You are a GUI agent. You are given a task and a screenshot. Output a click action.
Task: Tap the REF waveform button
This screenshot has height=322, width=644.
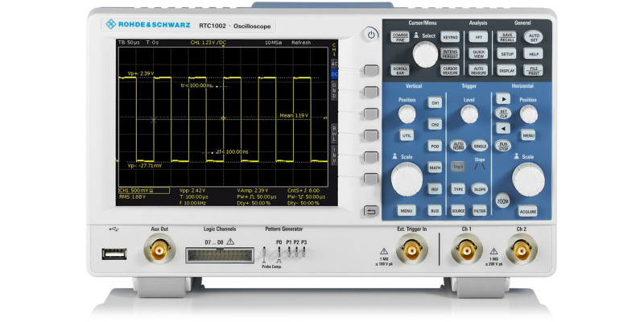tap(435, 188)
